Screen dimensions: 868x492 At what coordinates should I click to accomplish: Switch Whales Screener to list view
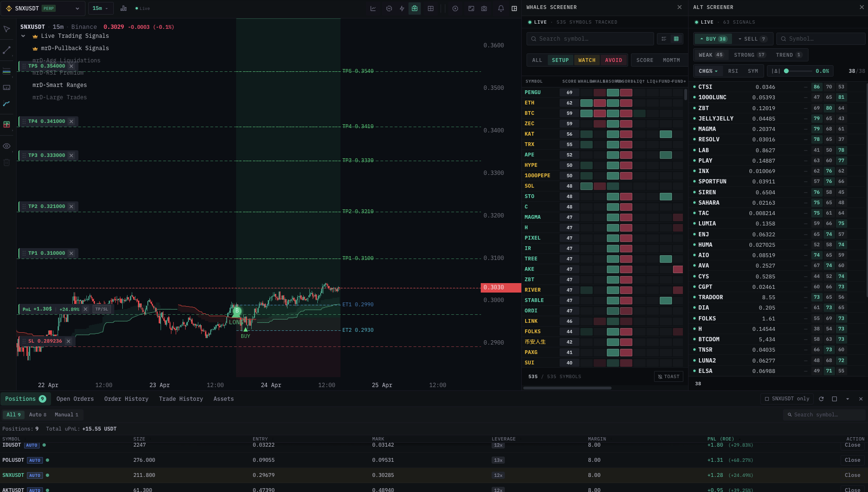pyautogui.click(x=664, y=39)
